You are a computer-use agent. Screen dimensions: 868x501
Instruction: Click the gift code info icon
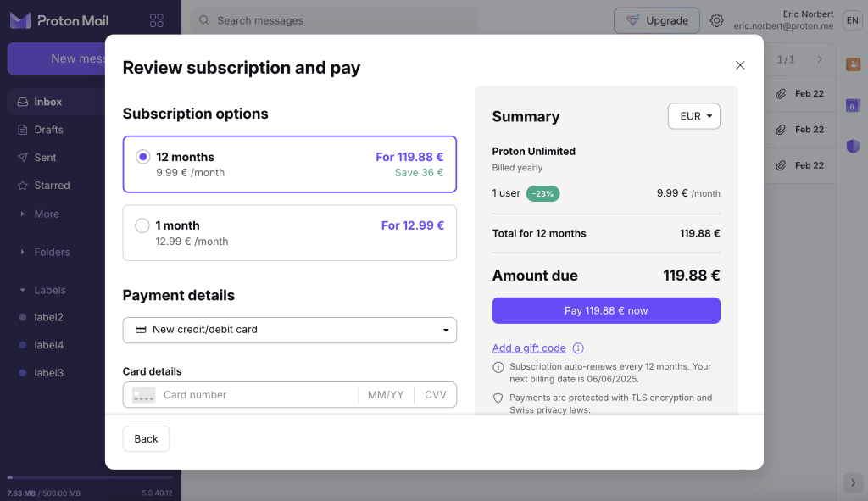coord(578,348)
